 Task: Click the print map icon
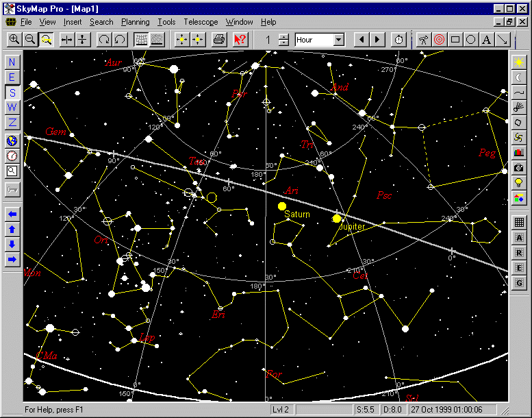click(x=218, y=40)
